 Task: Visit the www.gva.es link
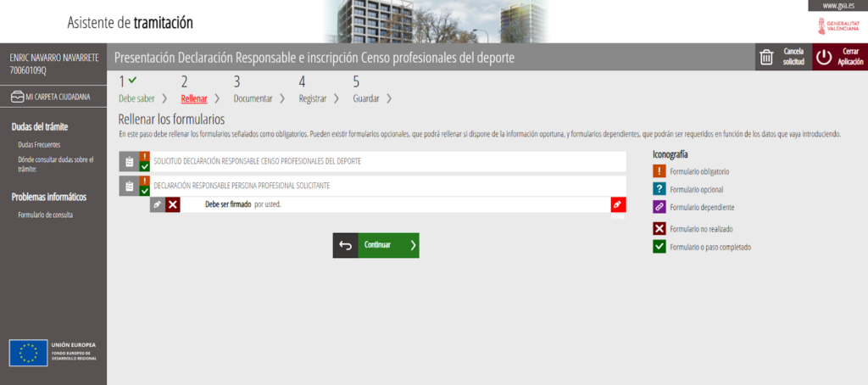[x=836, y=6]
